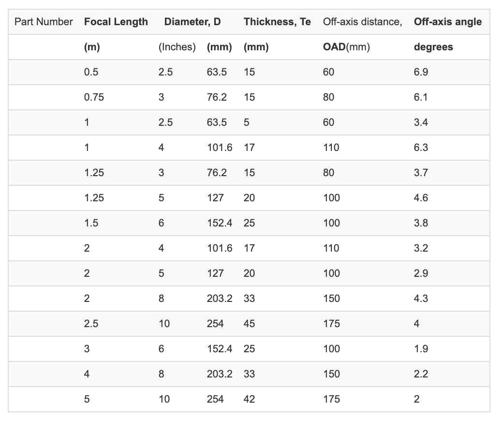Viewport: 504px width, 421px height.
Task: Click the 2.2 degrees value
Action: pyautogui.click(x=421, y=374)
